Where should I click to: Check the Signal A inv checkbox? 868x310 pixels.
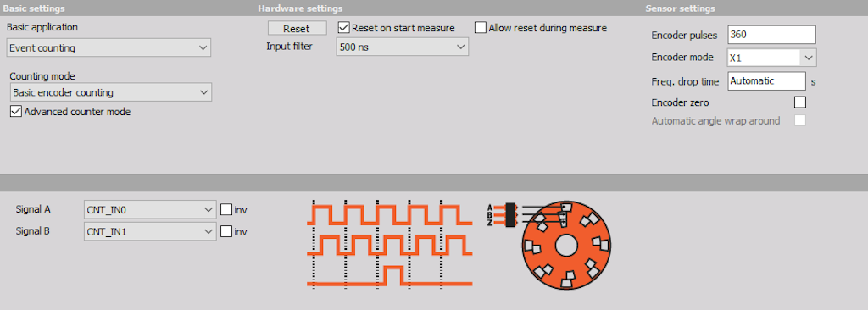pos(225,210)
